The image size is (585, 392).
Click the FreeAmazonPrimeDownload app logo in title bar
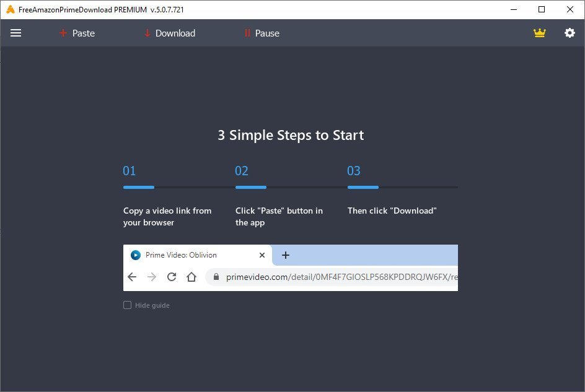(x=11, y=10)
